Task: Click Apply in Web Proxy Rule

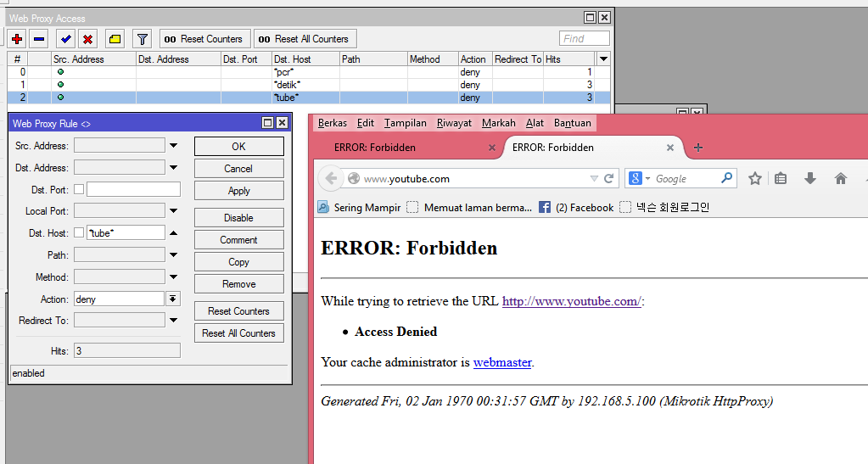Action: click(238, 191)
